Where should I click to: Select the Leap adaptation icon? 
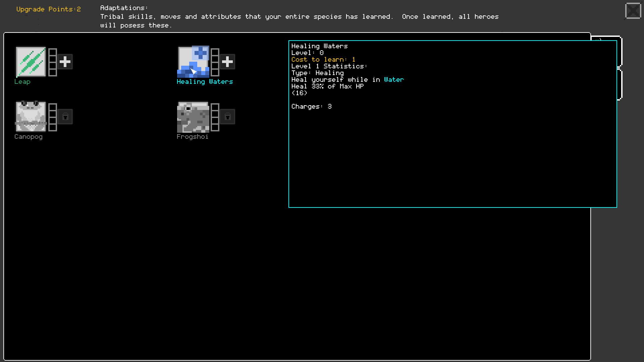(31, 61)
